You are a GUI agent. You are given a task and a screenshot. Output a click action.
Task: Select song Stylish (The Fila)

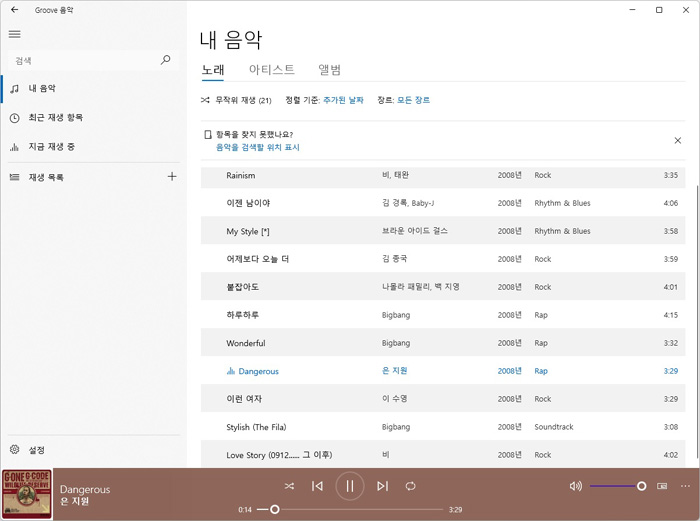click(x=443, y=427)
